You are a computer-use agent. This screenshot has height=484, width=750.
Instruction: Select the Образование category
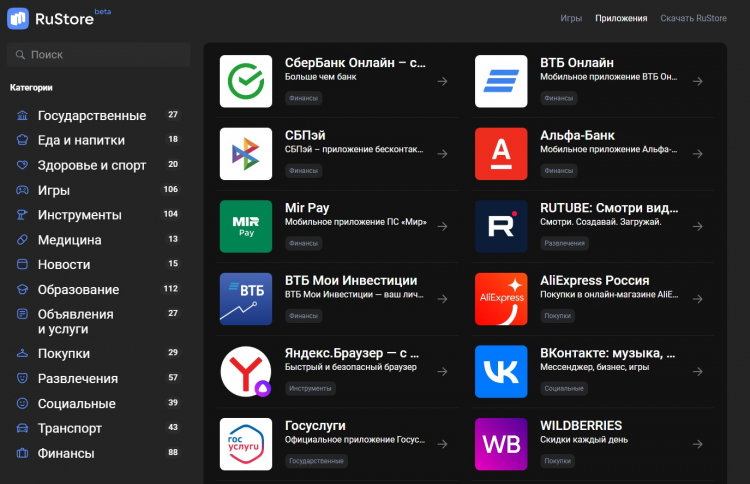78,289
